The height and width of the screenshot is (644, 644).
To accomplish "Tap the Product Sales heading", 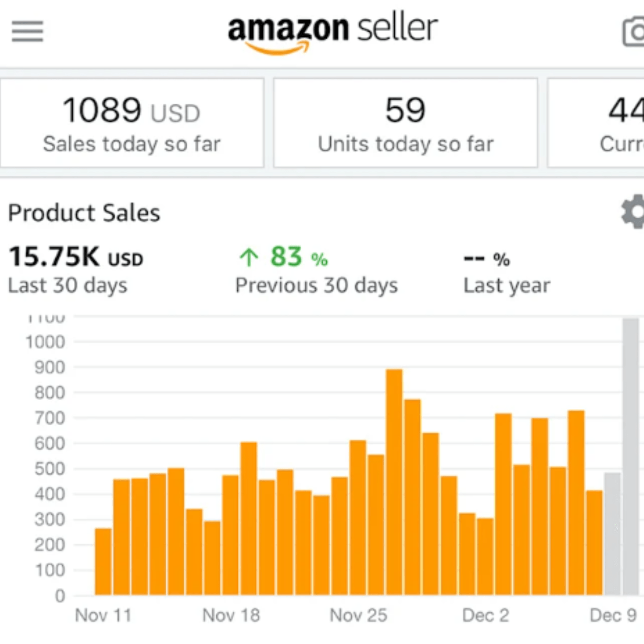I will (84, 213).
